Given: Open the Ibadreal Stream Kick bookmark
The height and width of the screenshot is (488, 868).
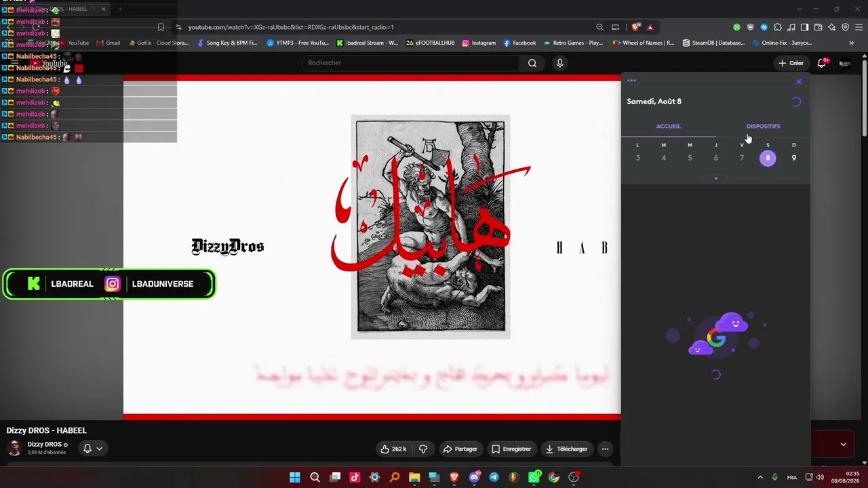Looking at the screenshot, I should tap(367, 43).
